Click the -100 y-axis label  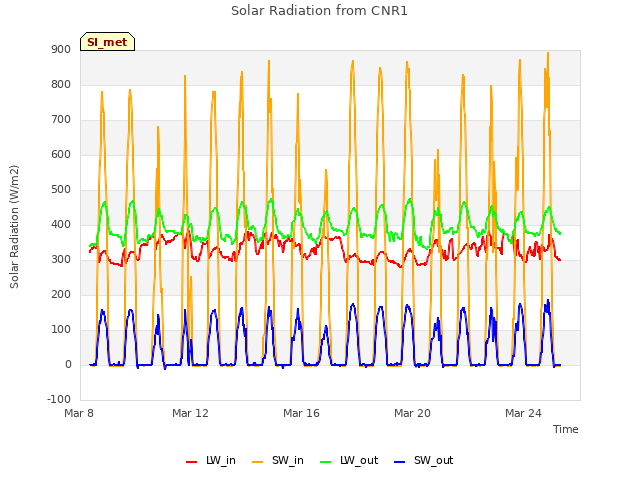point(59,400)
